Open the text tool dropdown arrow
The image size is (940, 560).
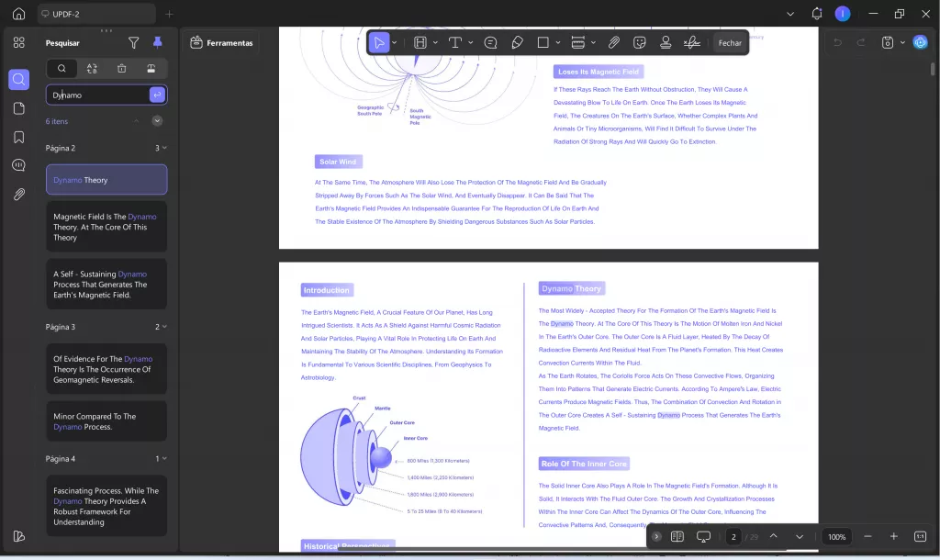point(471,42)
